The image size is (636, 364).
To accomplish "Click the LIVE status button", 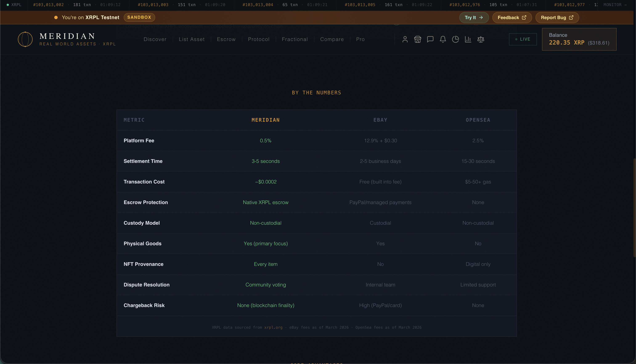I will [523, 39].
